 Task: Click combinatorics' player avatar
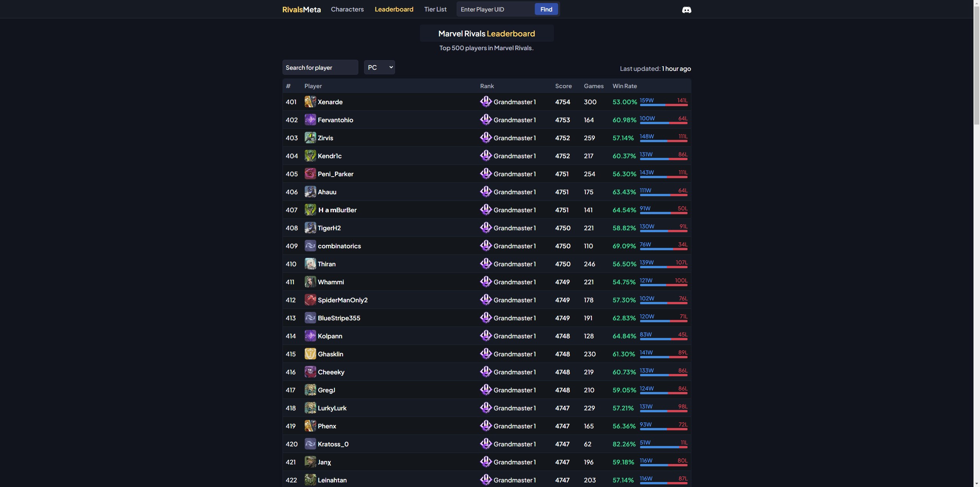pyautogui.click(x=310, y=246)
